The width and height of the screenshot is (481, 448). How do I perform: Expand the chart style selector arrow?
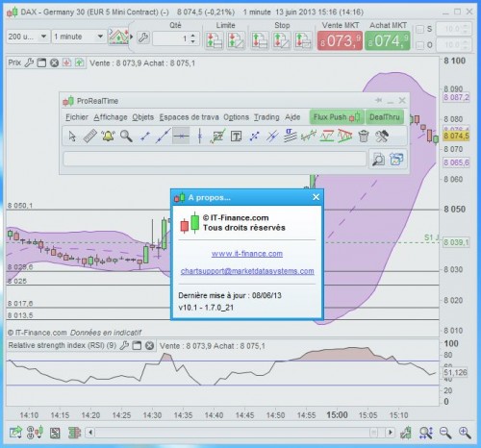coord(131,37)
